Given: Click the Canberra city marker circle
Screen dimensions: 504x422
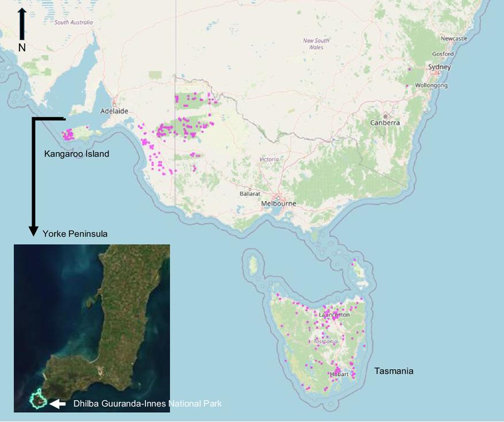Looking at the screenshot, I should (x=385, y=116).
